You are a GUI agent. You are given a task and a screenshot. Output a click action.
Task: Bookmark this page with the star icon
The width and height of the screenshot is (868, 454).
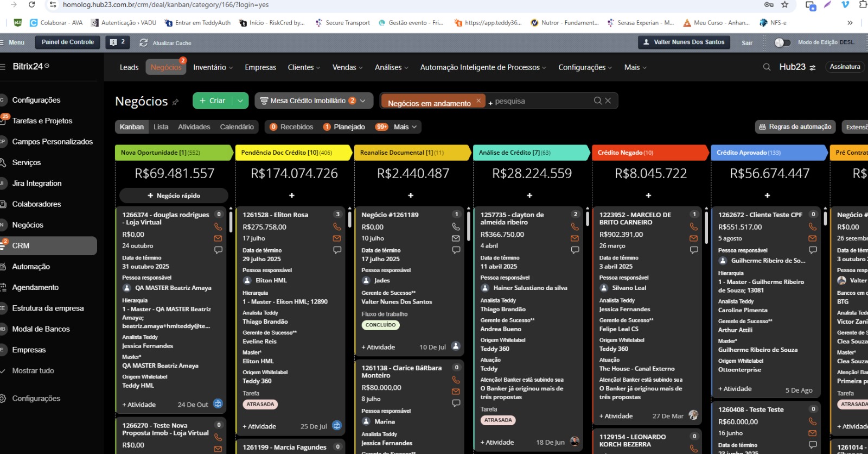(x=784, y=5)
